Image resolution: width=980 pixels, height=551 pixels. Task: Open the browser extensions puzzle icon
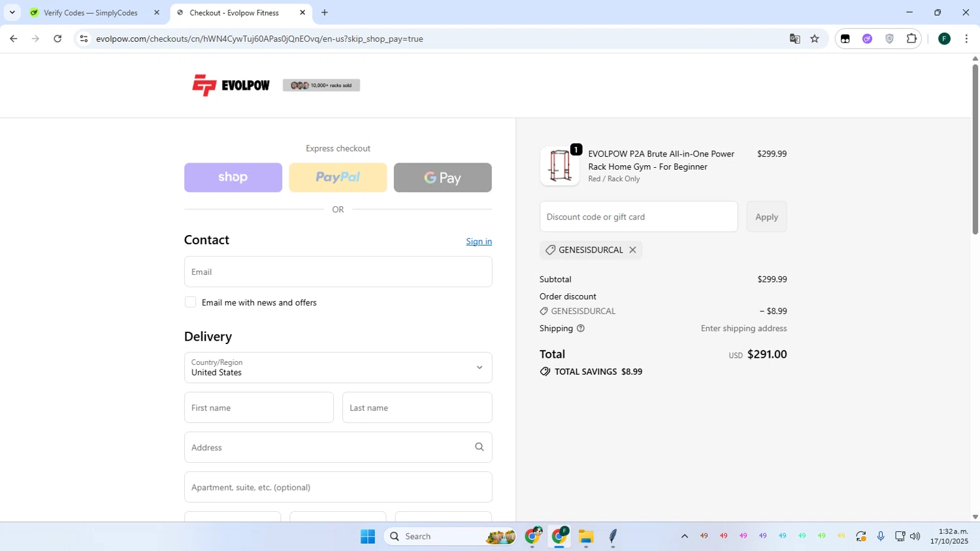click(x=911, y=39)
